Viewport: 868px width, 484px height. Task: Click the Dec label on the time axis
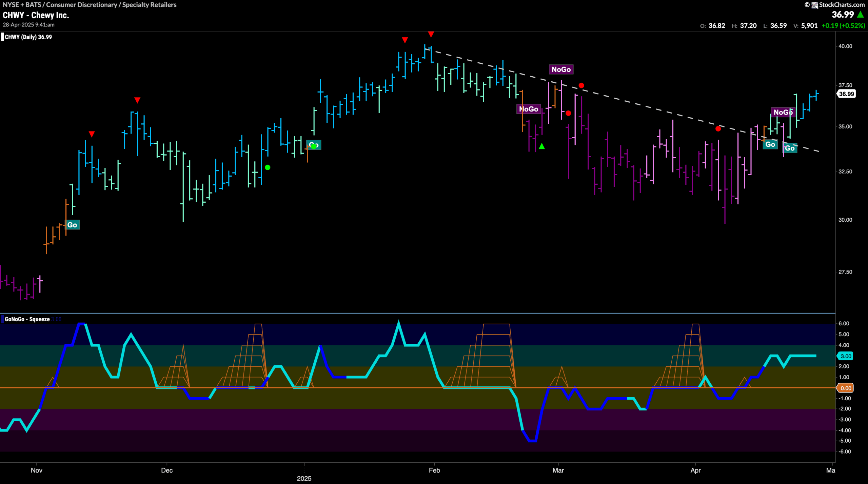click(167, 470)
